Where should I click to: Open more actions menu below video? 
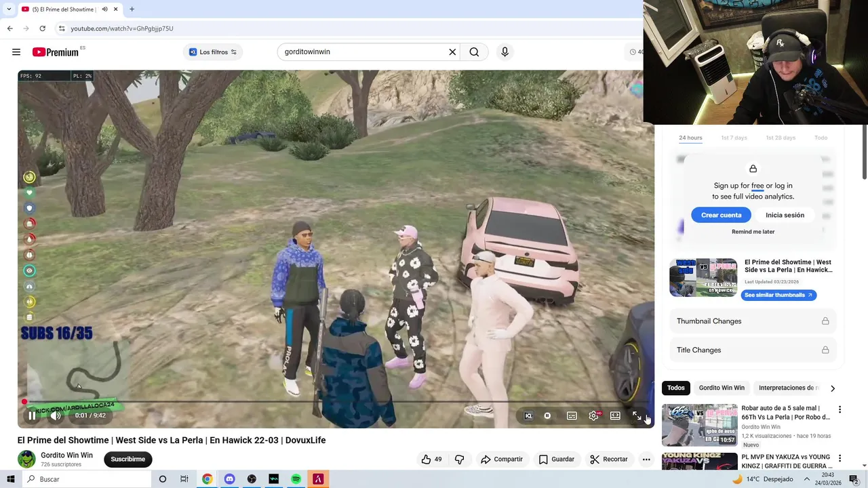point(646,460)
